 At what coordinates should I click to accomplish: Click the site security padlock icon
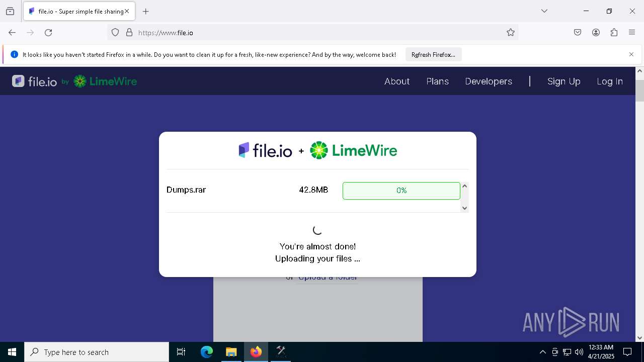[129, 33]
